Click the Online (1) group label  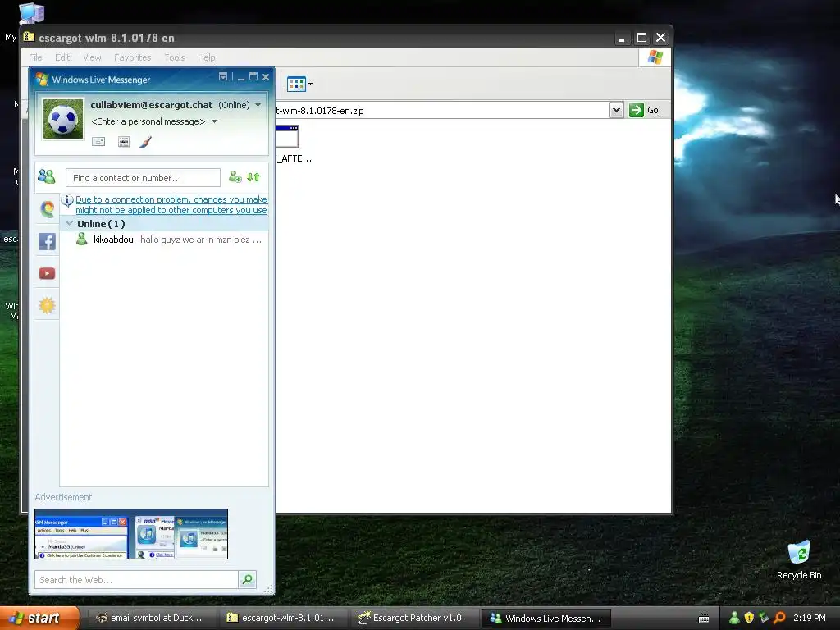[x=101, y=224]
